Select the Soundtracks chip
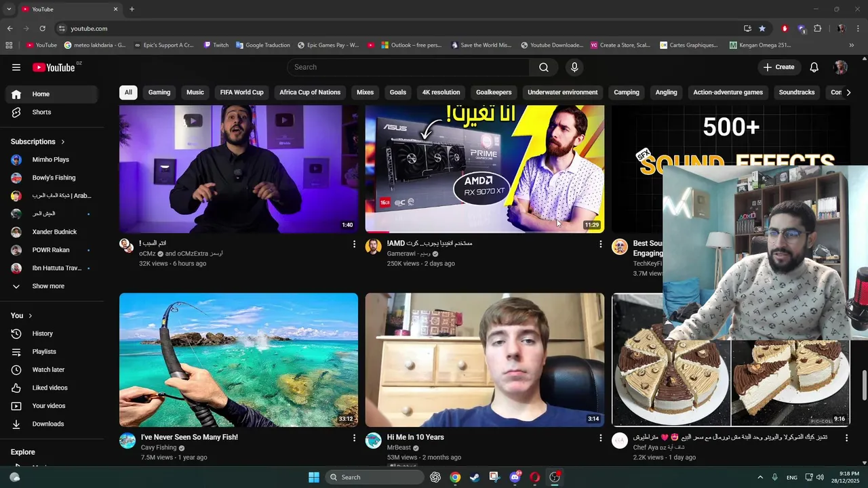Screen dimensions: 868x488 tap(797, 92)
